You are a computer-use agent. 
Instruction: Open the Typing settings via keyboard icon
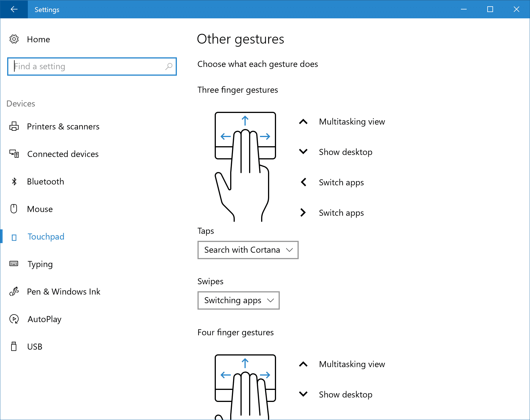coord(14,264)
